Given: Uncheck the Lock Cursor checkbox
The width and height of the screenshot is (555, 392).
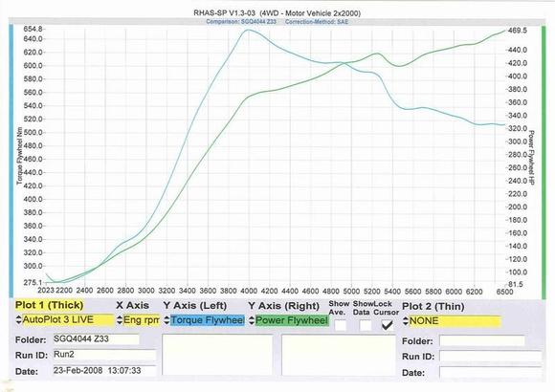Looking at the screenshot, I should [x=388, y=325].
